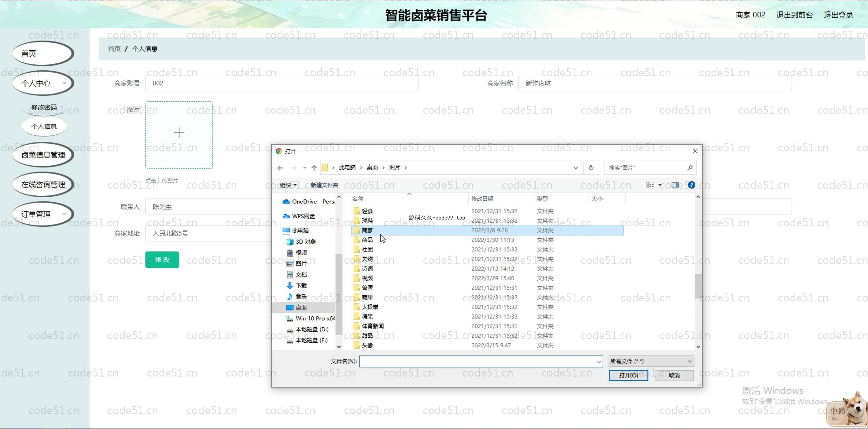Open the 组织 menu
The width and height of the screenshot is (868, 429).
click(x=288, y=185)
